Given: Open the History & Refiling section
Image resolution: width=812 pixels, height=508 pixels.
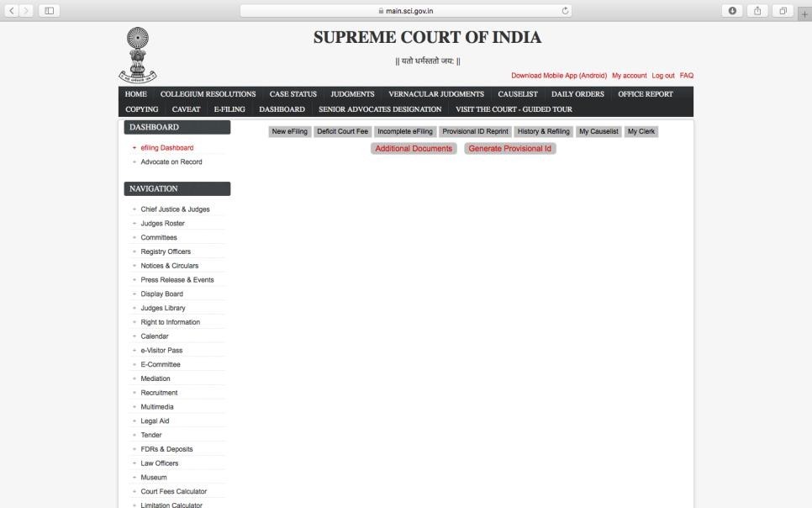Looking at the screenshot, I should tap(543, 131).
